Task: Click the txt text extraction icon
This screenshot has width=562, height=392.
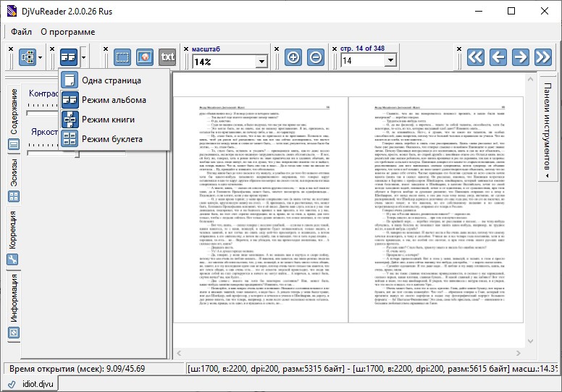Action: point(167,57)
